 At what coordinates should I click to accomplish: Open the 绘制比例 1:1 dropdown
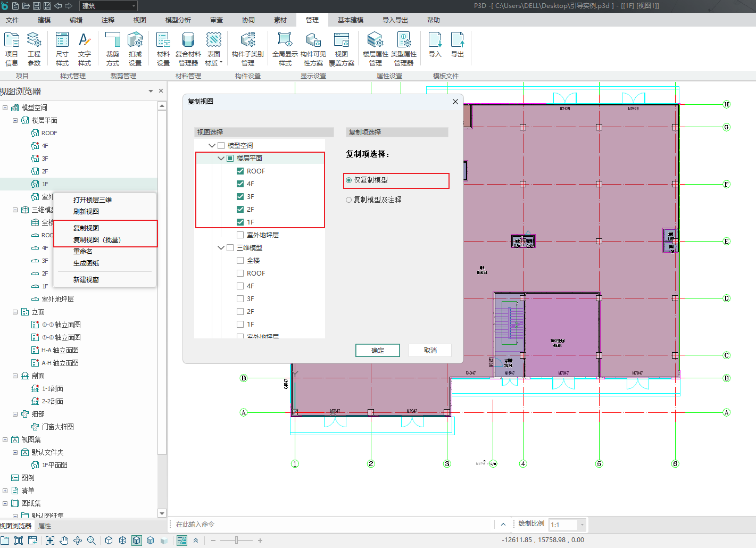(x=582, y=525)
